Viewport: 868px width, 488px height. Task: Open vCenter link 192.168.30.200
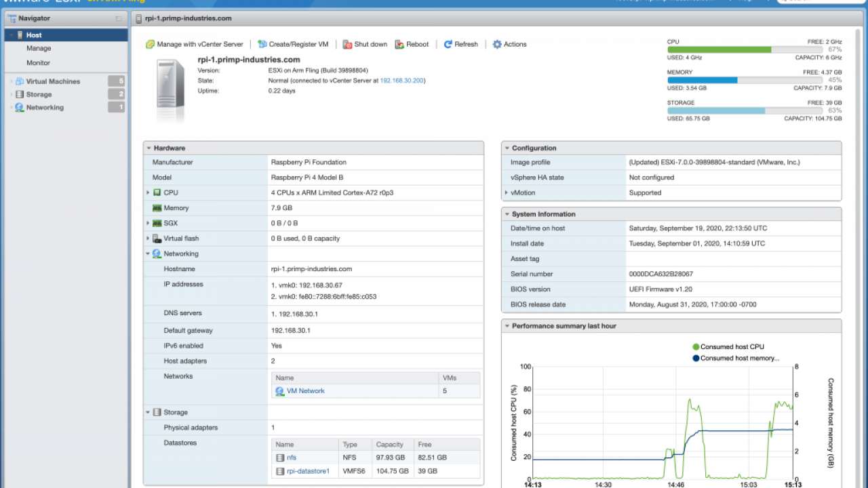pyautogui.click(x=401, y=80)
